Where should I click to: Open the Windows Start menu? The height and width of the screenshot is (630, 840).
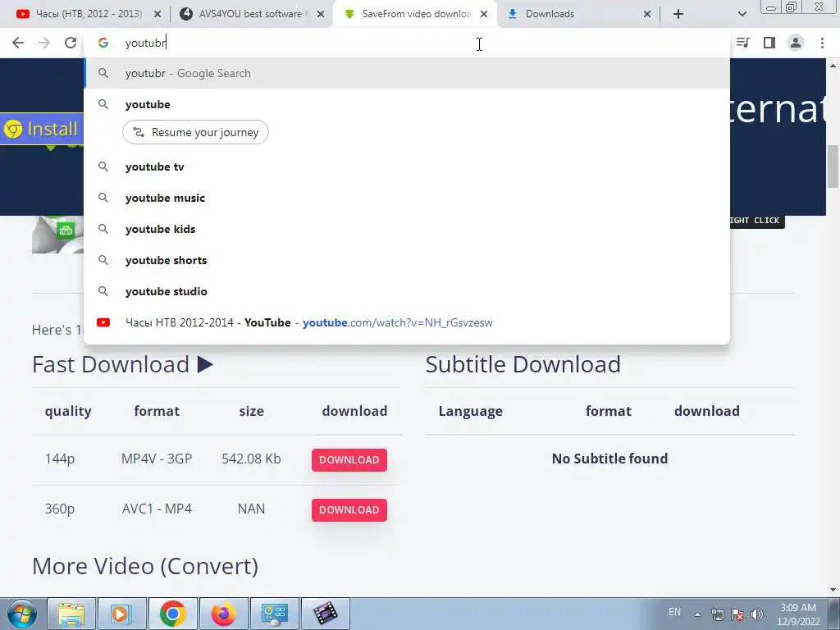click(x=21, y=614)
